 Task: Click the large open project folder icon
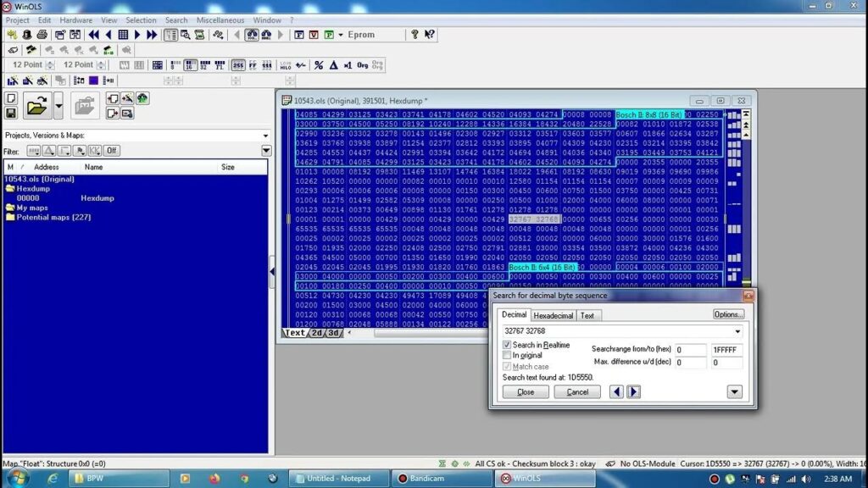36,106
